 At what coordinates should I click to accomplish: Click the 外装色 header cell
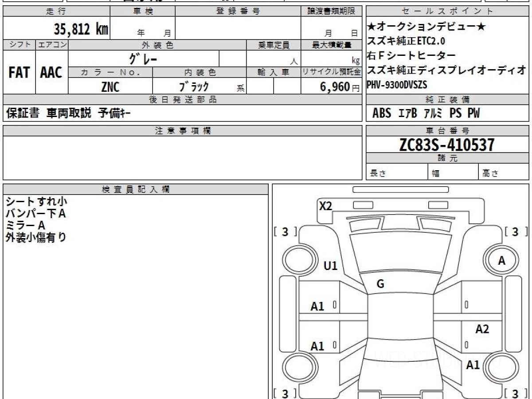point(157,45)
